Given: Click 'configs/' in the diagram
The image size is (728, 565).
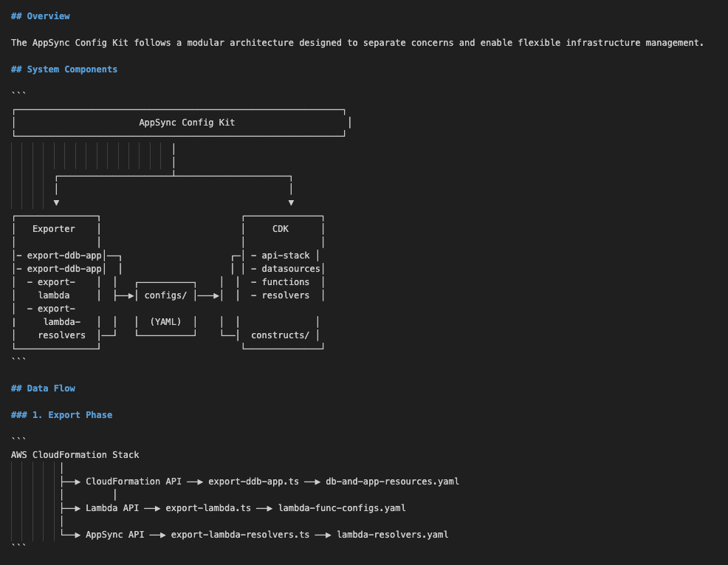Looking at the screenshot, I should (165, 295).
